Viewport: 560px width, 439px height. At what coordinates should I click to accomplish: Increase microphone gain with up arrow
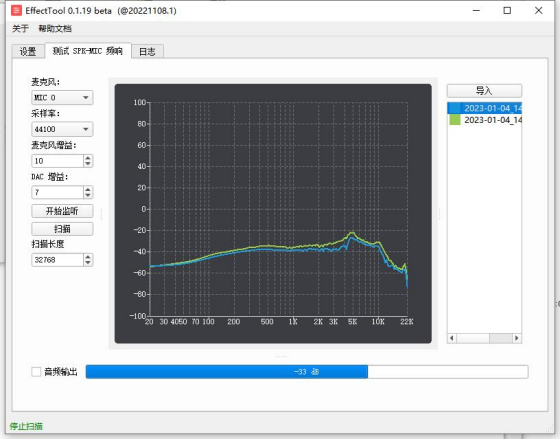tap(88, 158)
